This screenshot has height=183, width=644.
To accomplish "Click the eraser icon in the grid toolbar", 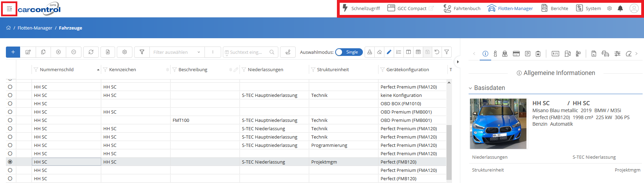I will tap(380, 52).
